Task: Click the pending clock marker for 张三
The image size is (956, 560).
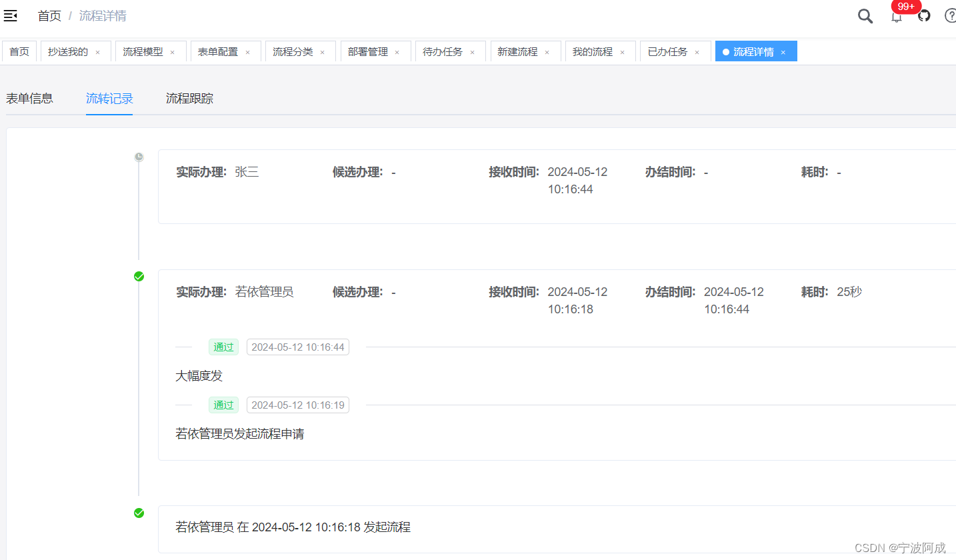Action: click(139, 157)
